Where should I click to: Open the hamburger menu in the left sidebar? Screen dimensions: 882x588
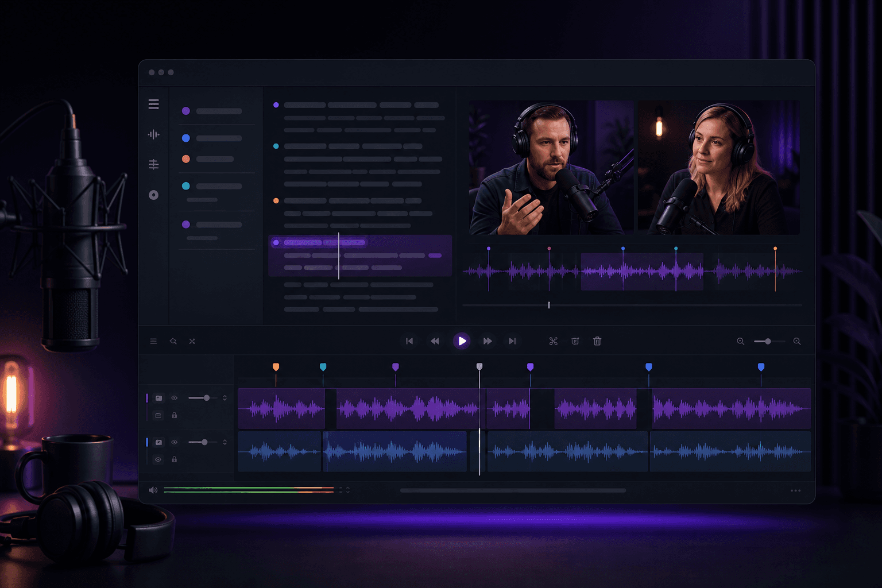(x=153, y=104)
